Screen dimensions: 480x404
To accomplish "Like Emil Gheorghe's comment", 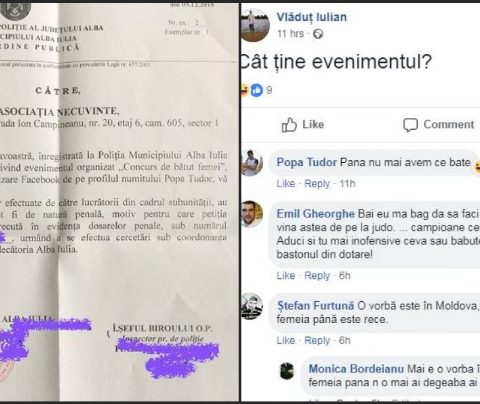I will (x=286, y=276).
